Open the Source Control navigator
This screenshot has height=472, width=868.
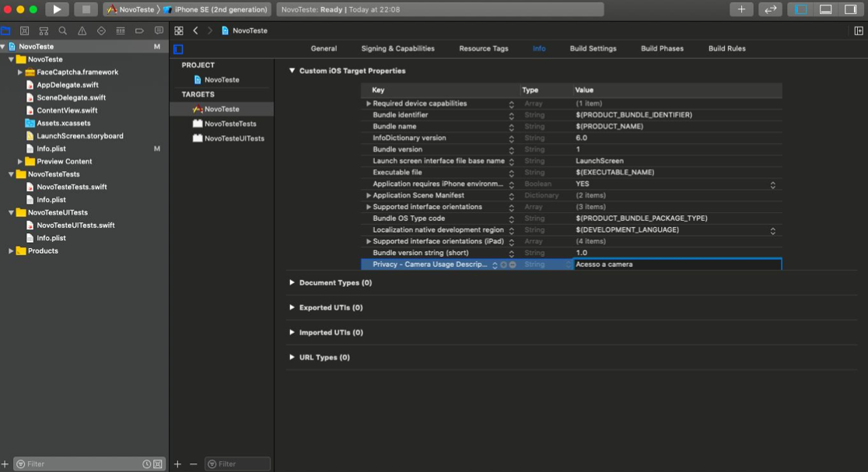24,31
